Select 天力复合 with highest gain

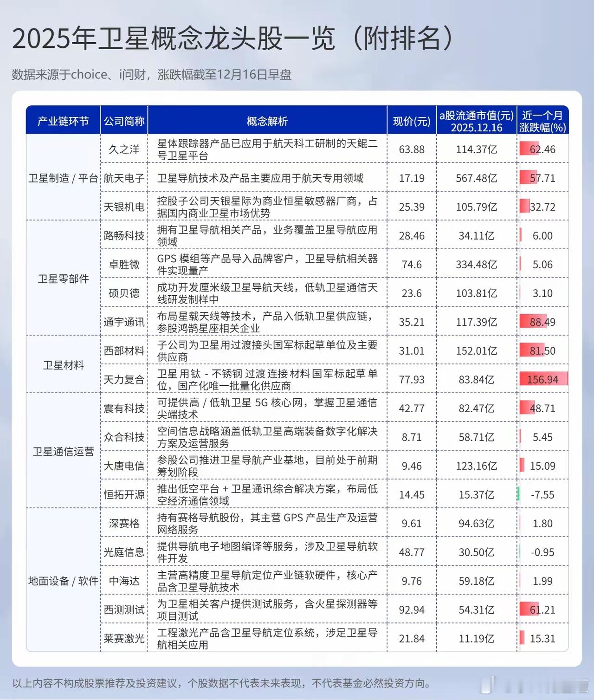[124, 379]
